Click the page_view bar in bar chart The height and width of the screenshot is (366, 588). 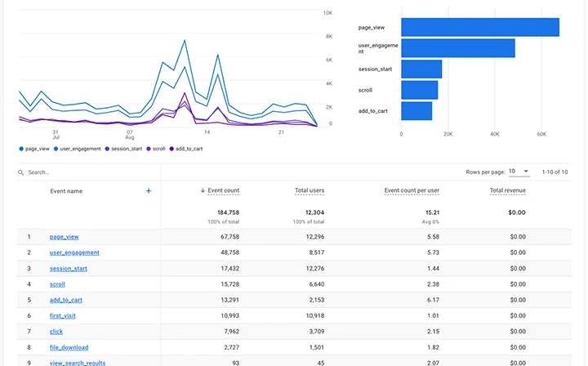[480, 28]
